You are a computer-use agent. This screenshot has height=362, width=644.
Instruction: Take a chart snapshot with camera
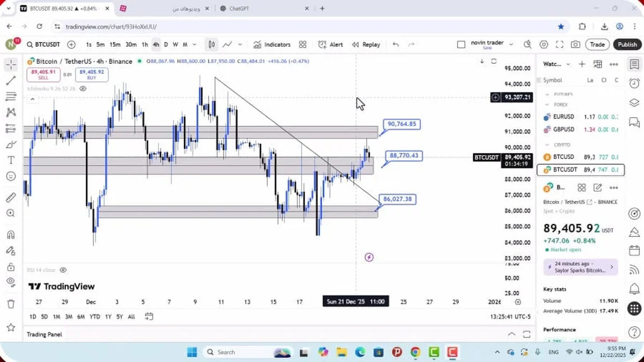click(x=575, y=45)
